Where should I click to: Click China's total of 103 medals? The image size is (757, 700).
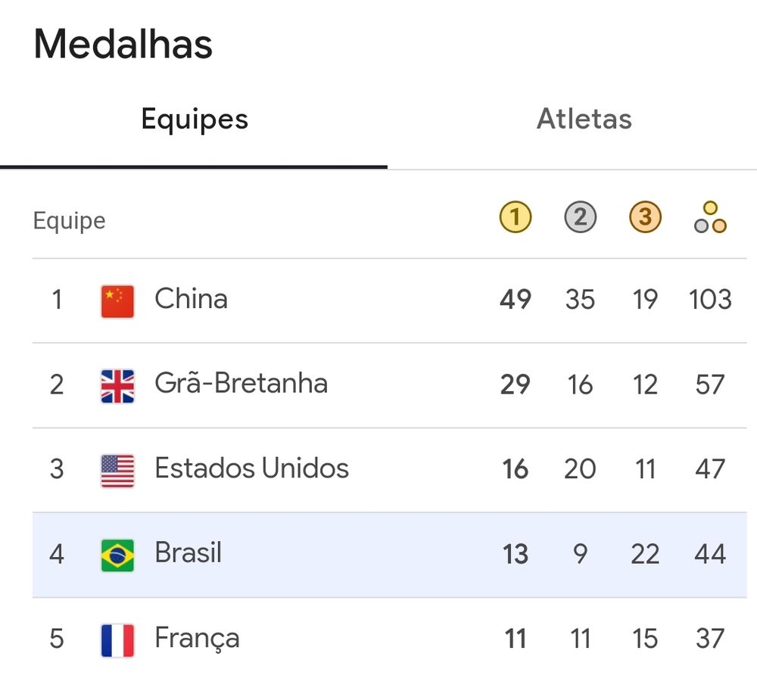(710, 300)
